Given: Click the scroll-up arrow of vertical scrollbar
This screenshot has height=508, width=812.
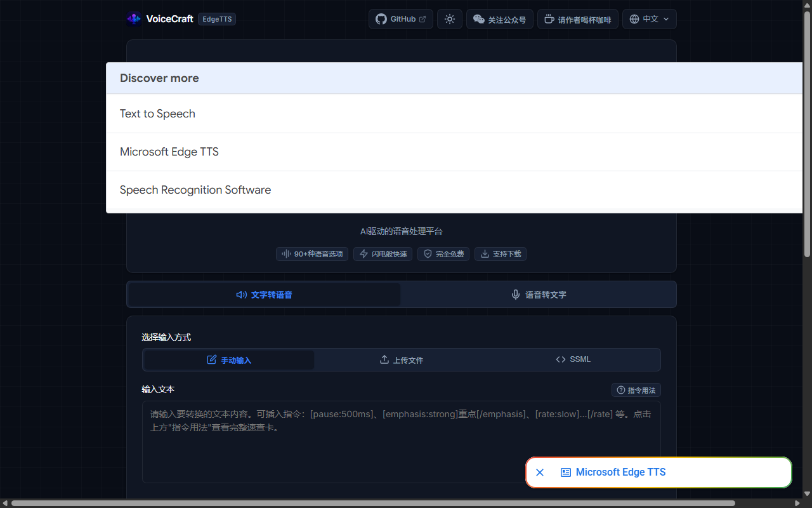Looking at the screenshot, I should coord(807,4).
